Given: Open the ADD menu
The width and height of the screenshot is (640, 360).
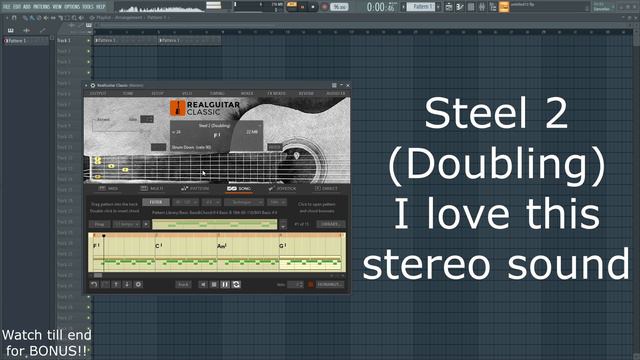Looking at the screenshot, I should point(27,7).
